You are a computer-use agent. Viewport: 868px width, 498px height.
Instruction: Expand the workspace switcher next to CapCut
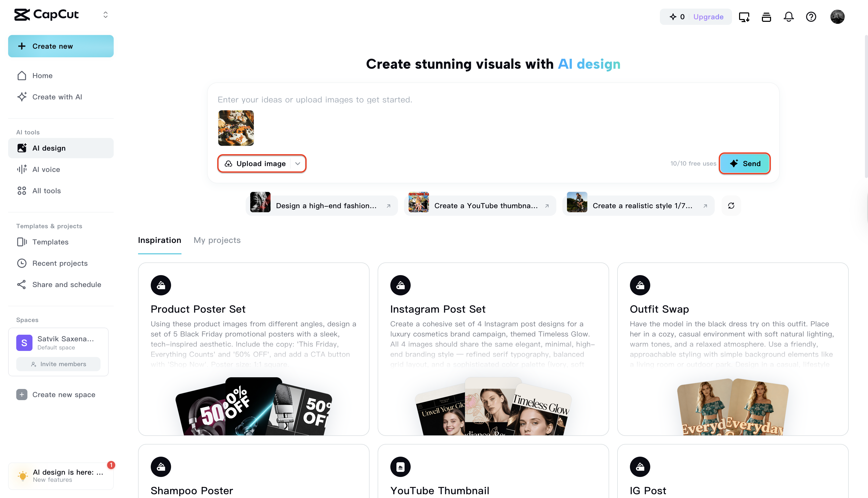click(x=105, y=15)
